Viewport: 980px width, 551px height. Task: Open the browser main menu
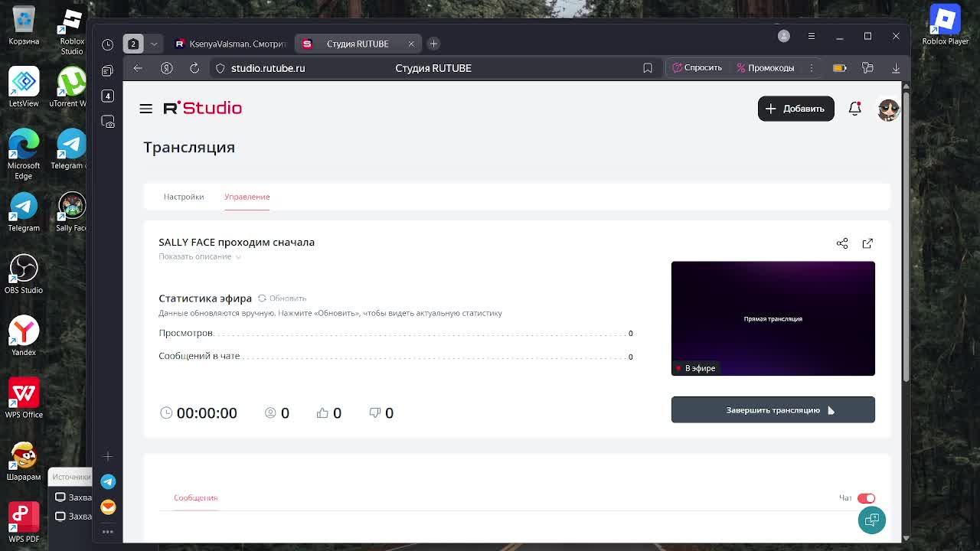pos(812,36)
